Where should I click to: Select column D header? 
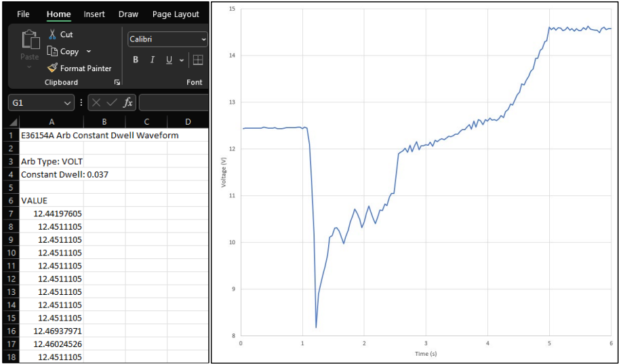pyautogui.click(x=188, y=121)
